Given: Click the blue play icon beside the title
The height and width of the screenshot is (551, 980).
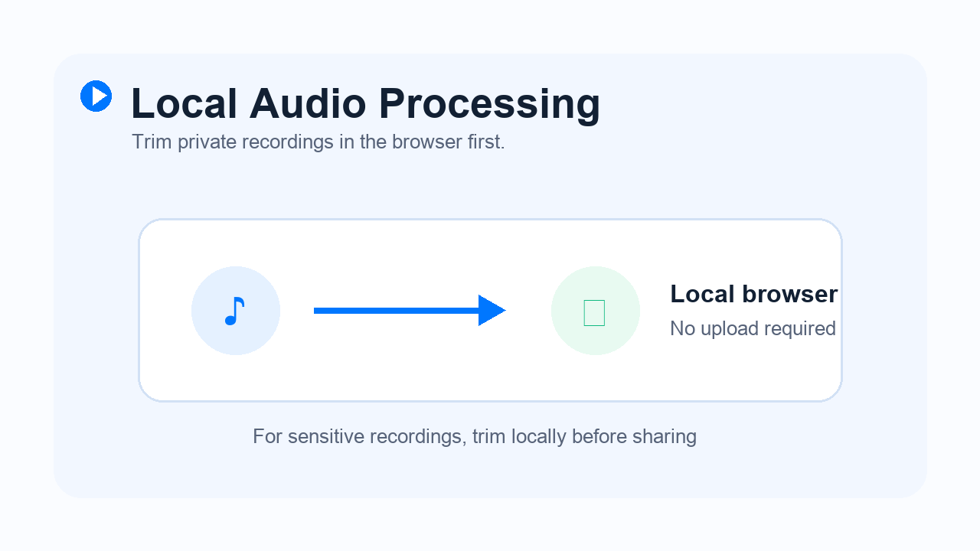Looking at the screenshot, I should point(96,96).
